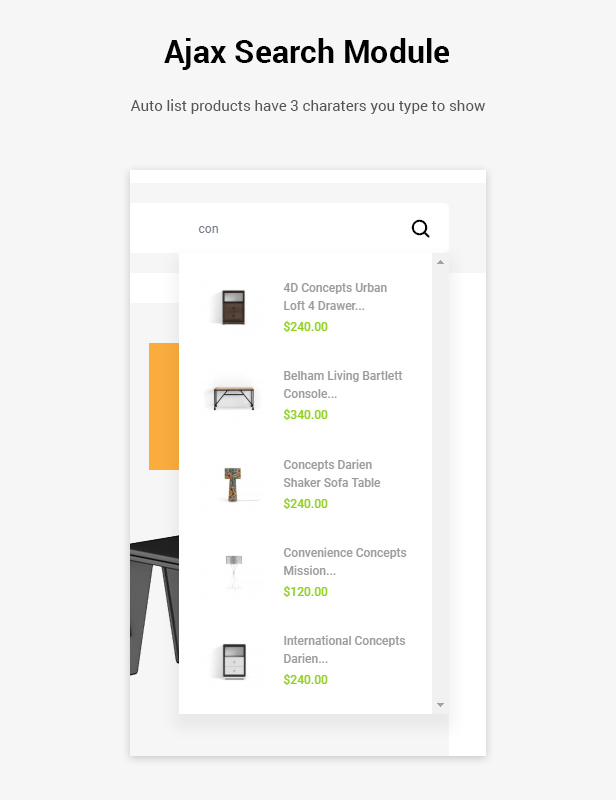Screen dimensions: 616x800
Task: Focus the search field containing 'con'
Action: [x=289, y=228]
